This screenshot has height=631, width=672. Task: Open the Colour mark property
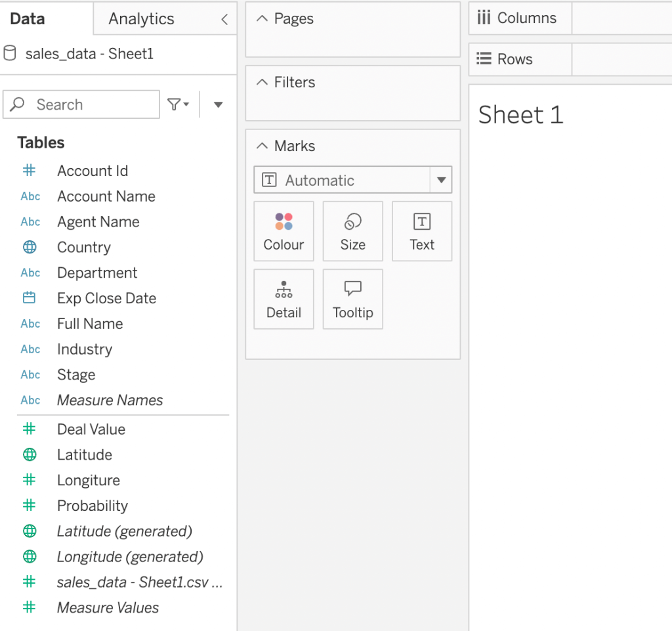point(283,231)
